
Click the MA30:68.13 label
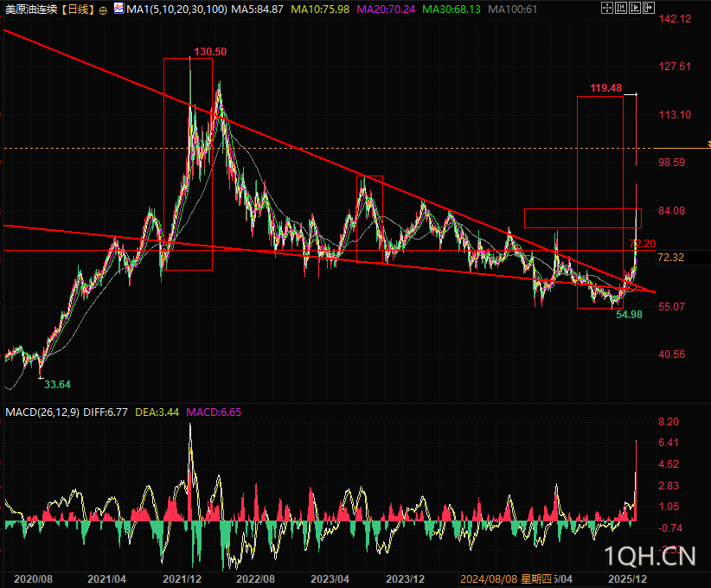[452, 9]
